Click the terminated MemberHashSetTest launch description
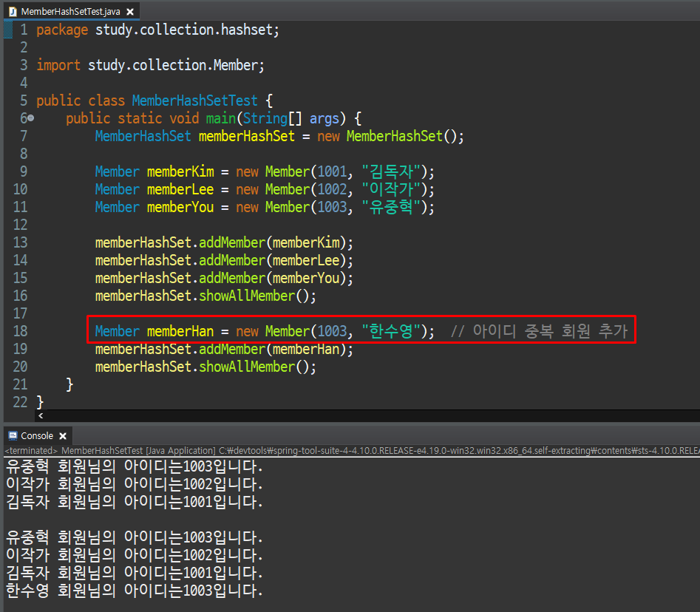This screenshot has width=700, height=612. (352, 450)
